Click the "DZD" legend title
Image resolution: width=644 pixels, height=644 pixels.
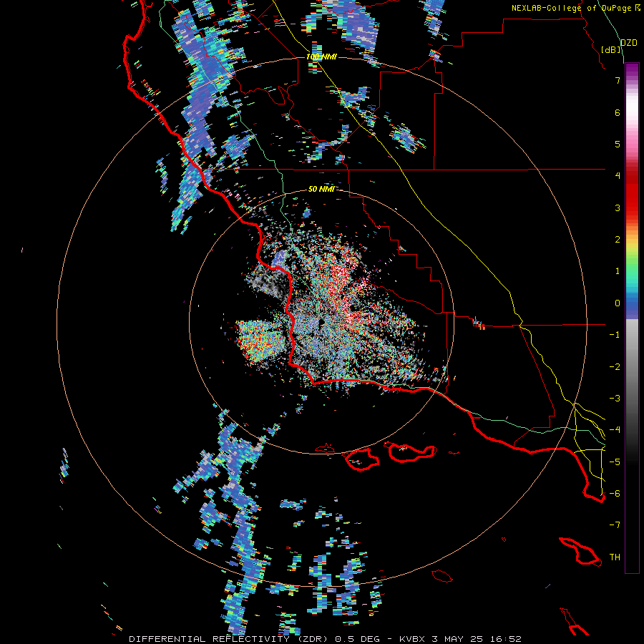[x=629, y=43]
